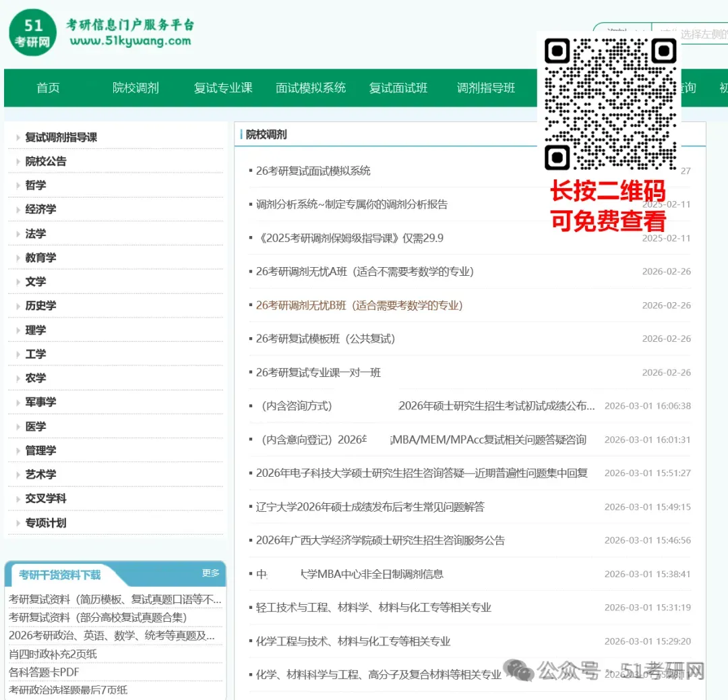Open 考研复试资料（部分高校复试真题合集）link
Viewport: 728px width, 700px height.
point(98,618)
